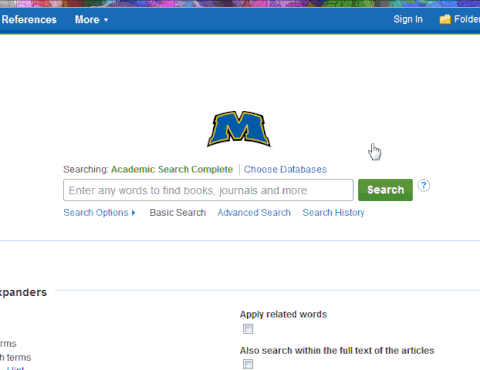
Task: Click the green Search button
Action: (x=385, y=190)
